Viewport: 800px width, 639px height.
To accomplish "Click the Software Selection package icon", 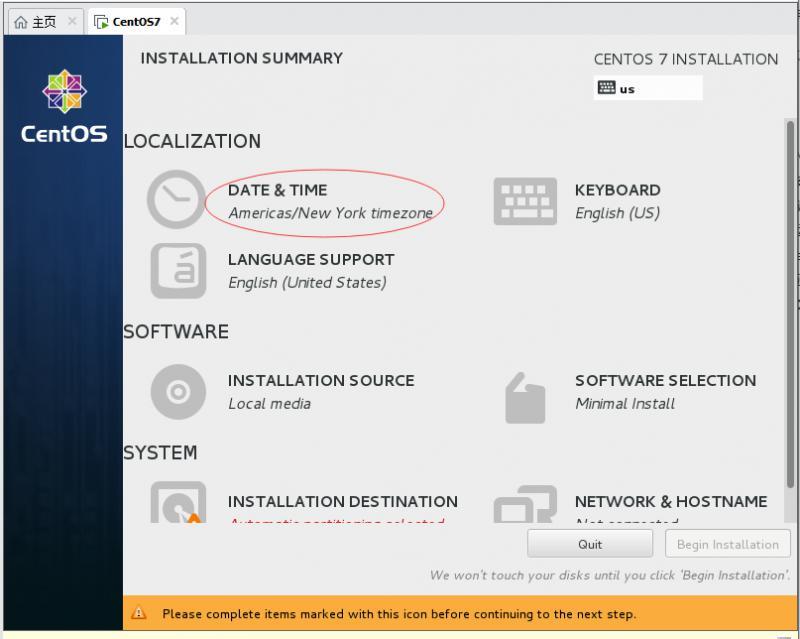I will (525, 398).
